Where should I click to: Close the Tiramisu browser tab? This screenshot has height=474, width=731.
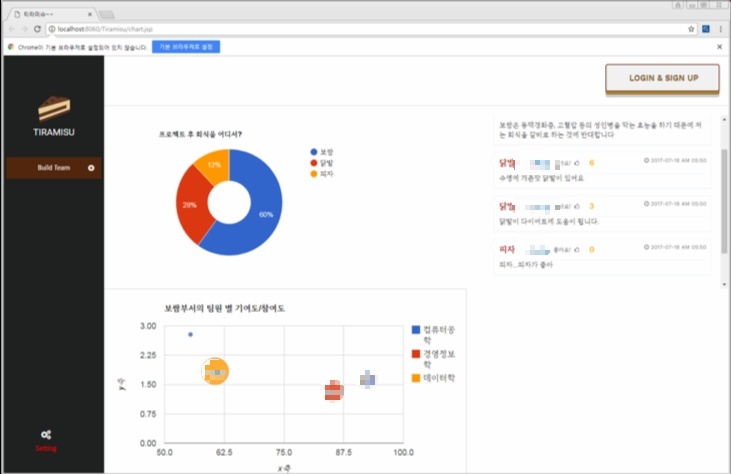point(90,14)
